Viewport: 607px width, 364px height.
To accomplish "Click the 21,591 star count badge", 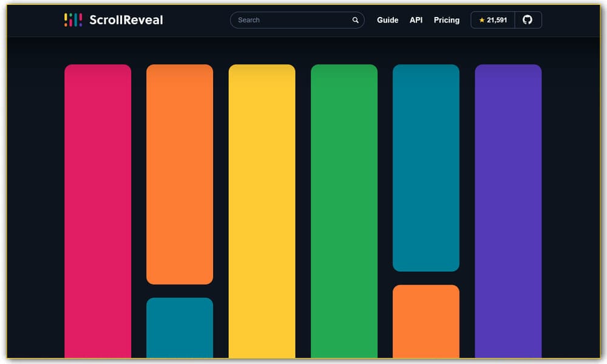I will (492, 19).
